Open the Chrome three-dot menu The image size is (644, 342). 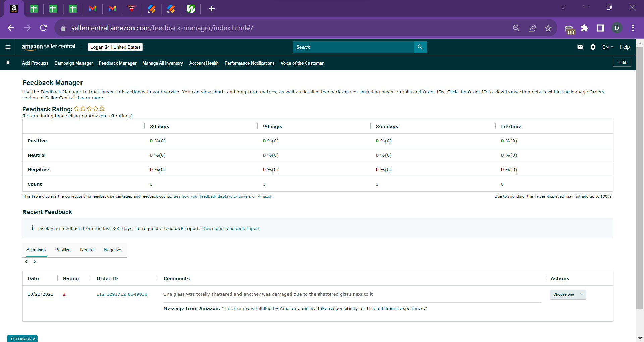633,28
